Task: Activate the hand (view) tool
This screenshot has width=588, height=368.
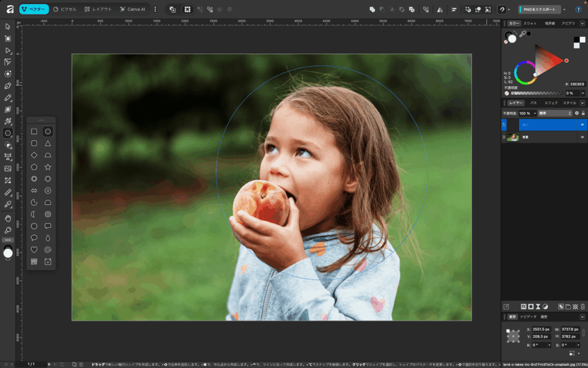Action: pyautogui.click(x=8, y=218)
